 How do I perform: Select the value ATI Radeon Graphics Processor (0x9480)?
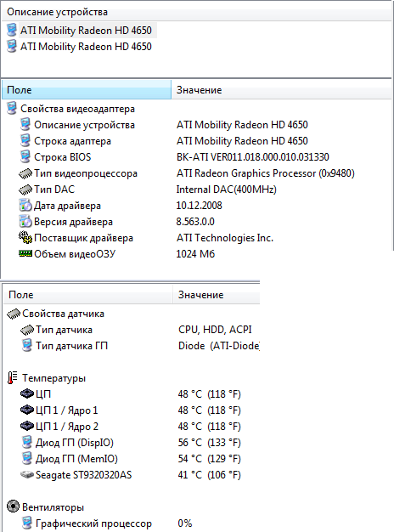point(266,173)
